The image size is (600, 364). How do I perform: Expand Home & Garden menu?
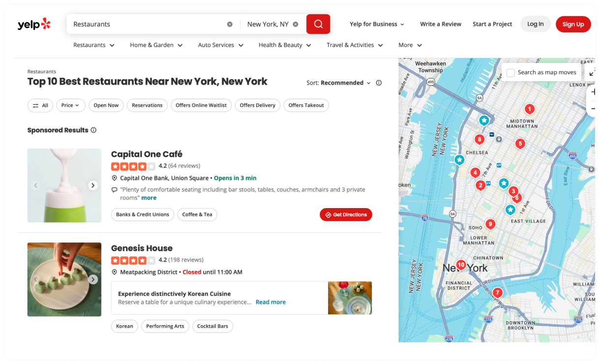click(156, 45)
